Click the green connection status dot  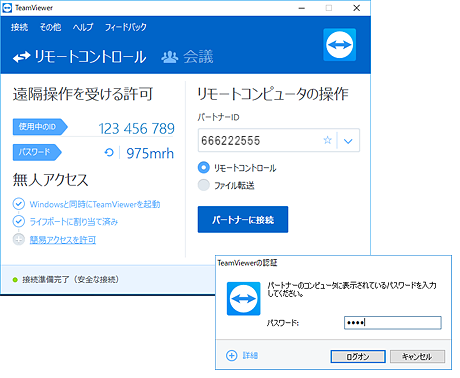(15, 280)
